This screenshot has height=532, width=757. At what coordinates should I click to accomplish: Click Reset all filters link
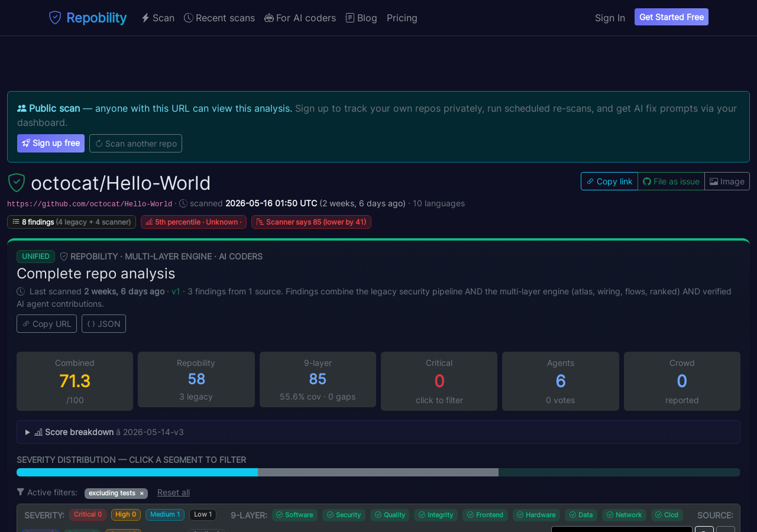(173, 492)
